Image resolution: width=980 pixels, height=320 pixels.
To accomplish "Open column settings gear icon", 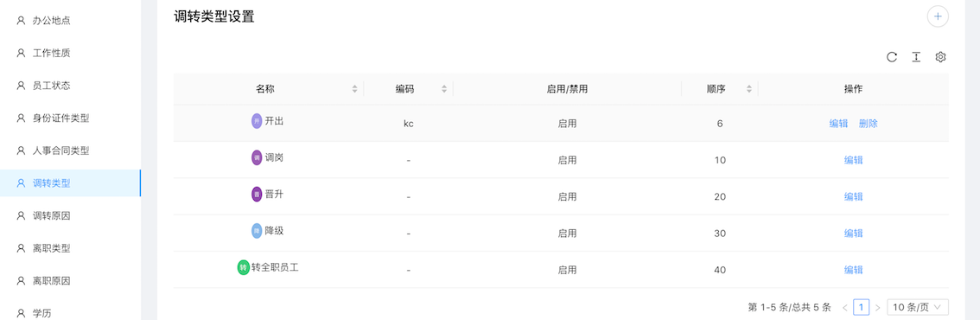I will coord(940,57).
